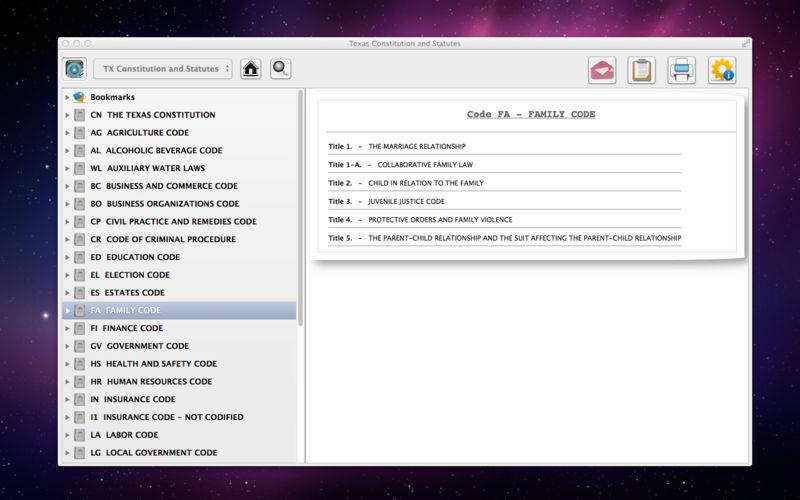
Task: Open Title 1 The Marriage Relationship
Action: click(x=416, y=147)
